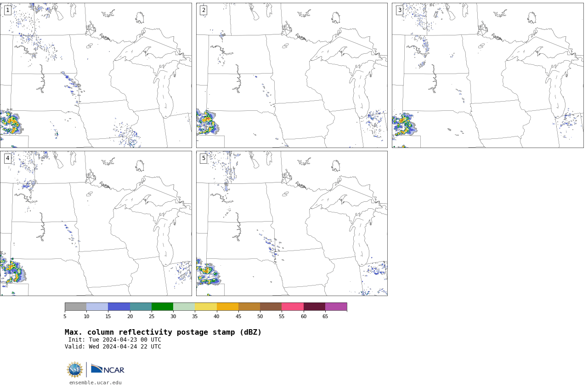Click the colorbar tick label 35
The image size is (588, 388).
click(x=195, y=316)
